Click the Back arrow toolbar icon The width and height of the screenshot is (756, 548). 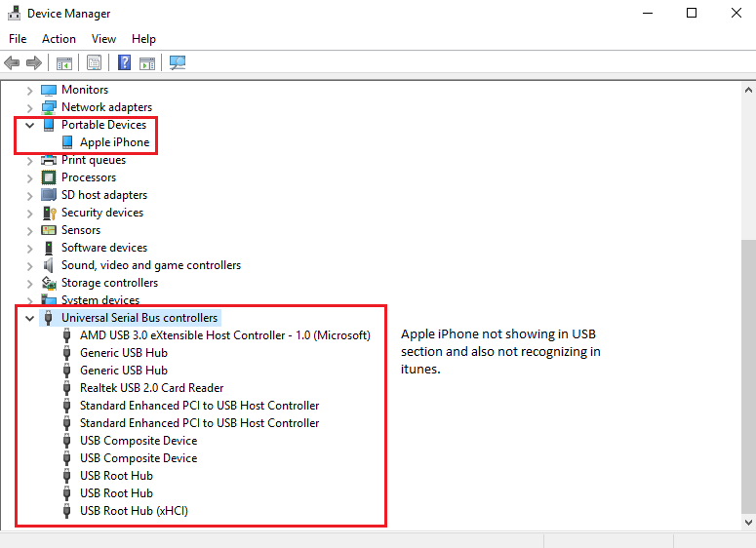(12, 62)
